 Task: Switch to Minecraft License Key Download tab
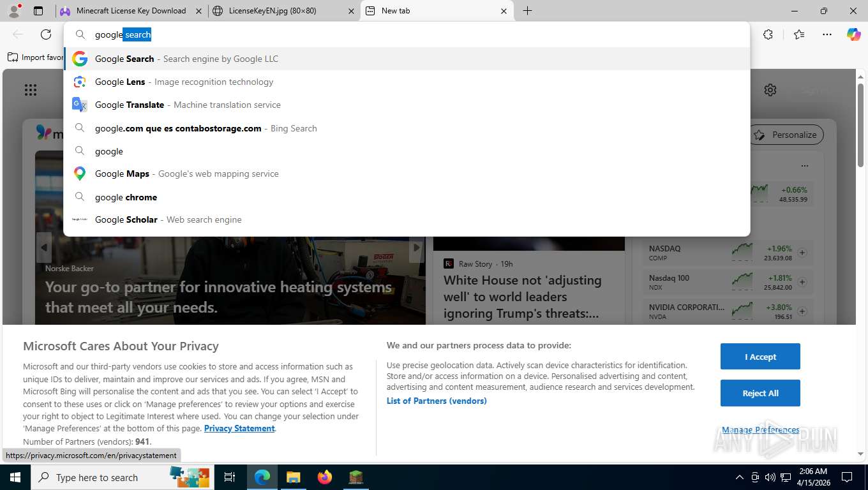131,11
